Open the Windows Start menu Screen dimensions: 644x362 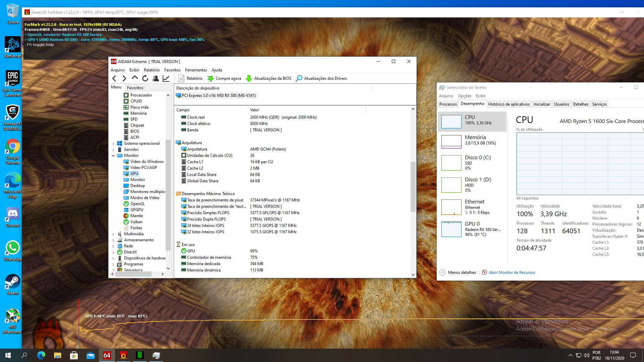[8, 355]
